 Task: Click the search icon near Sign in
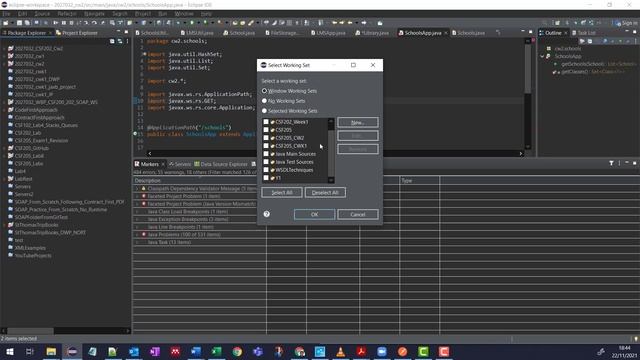[x=545, y=23]
